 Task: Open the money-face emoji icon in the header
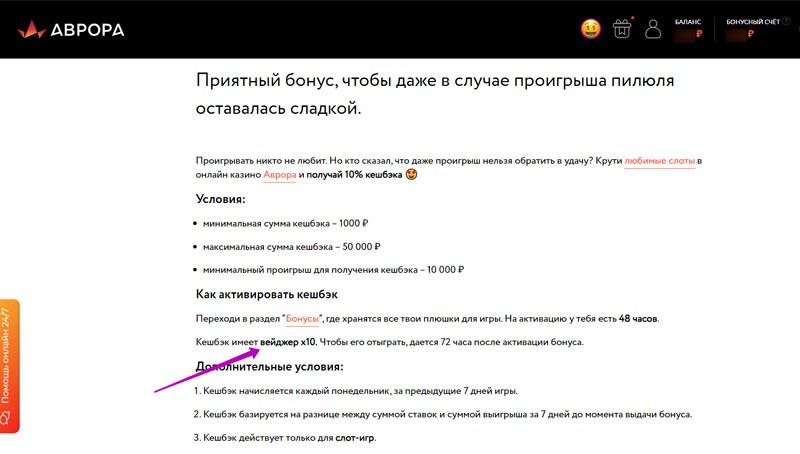(590, 29)
